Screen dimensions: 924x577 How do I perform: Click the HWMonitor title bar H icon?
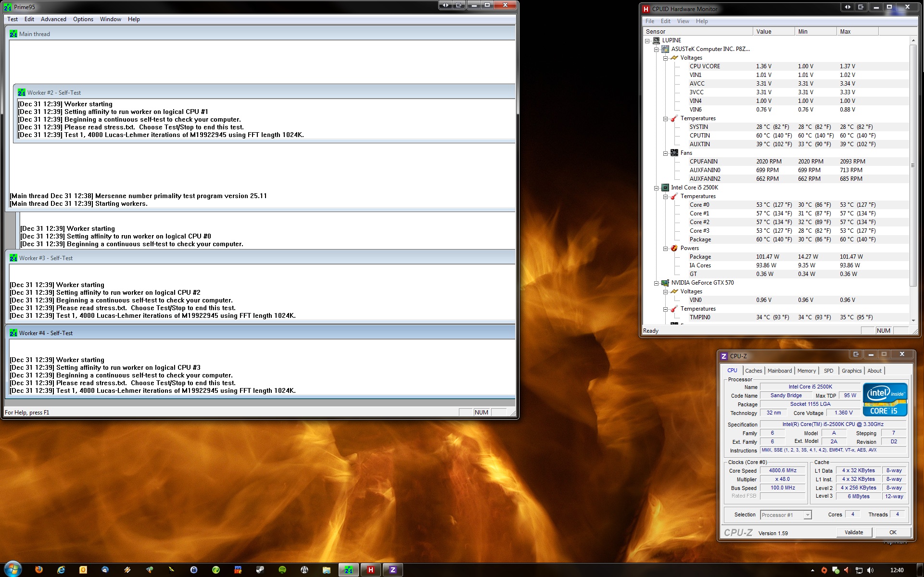coord(646,9)
